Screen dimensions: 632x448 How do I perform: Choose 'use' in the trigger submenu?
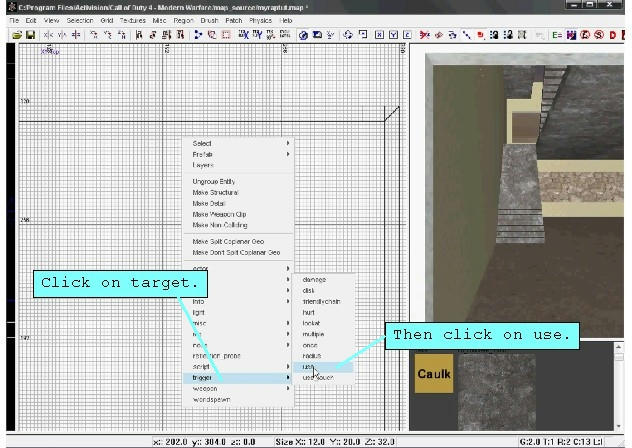pos(310,367)
